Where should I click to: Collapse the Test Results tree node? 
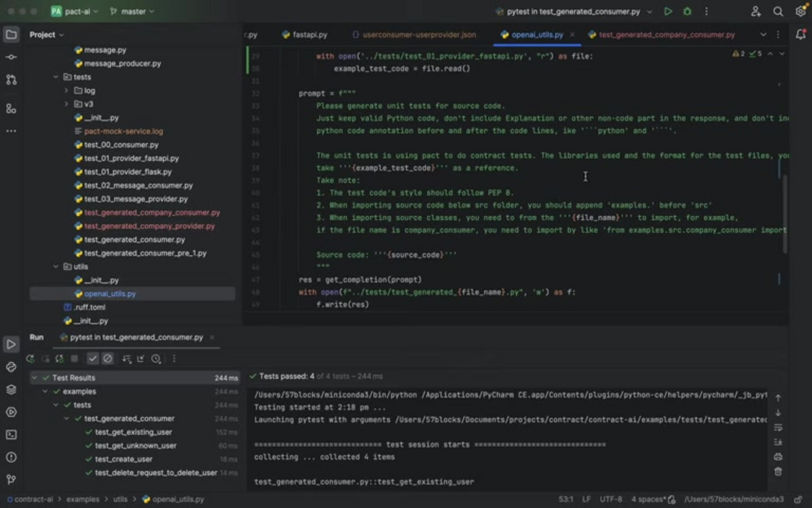tap(35, 378)
